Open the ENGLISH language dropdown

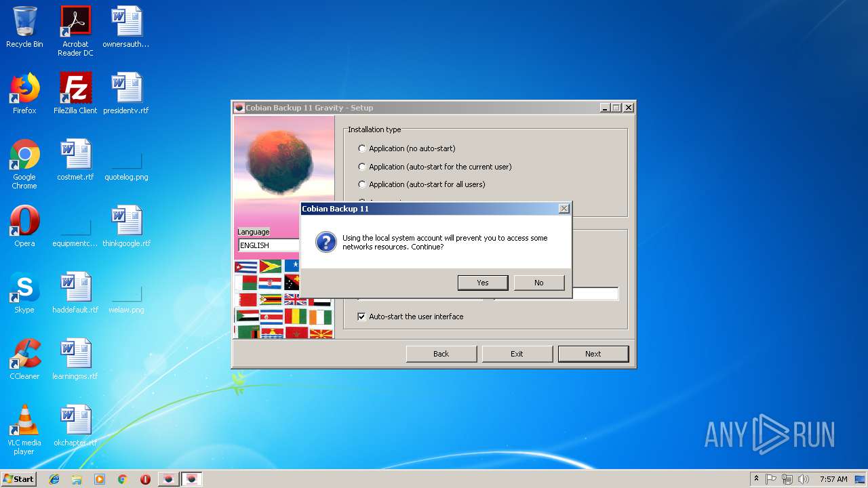pos(269,245)
